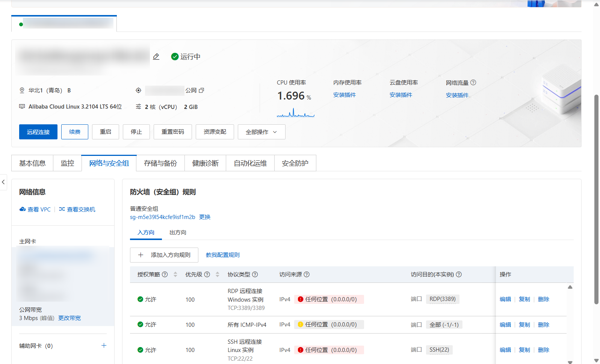Click 删除 for the ICMP-IPv4 rule

[x=544, y=325]
